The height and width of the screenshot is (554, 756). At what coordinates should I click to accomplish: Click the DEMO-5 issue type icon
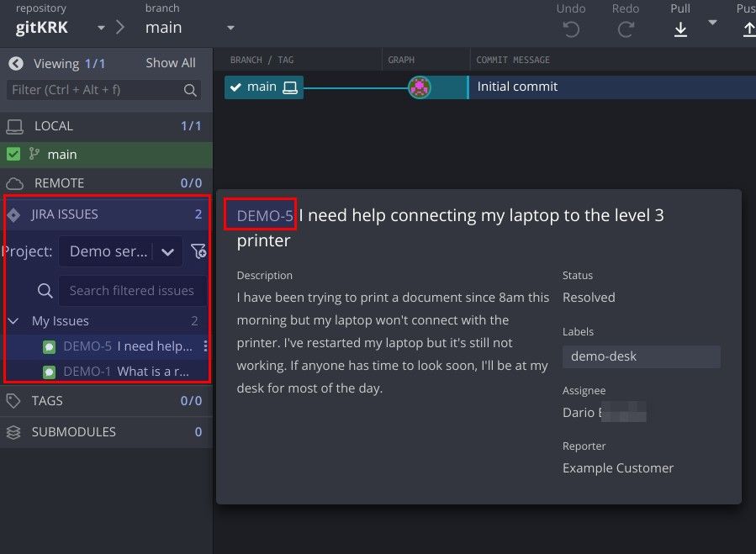click(x=49, y=347)
